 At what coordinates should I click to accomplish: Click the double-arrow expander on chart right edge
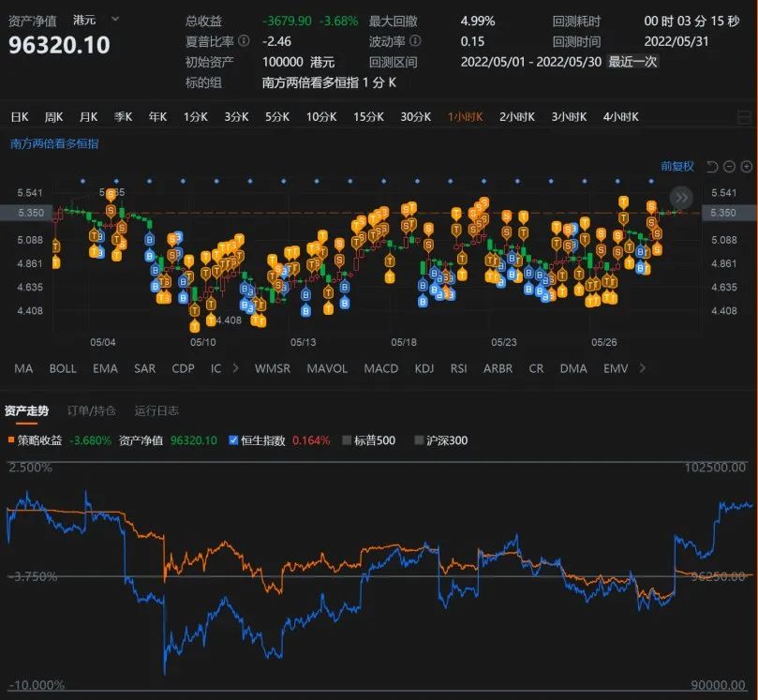point(681,198)
